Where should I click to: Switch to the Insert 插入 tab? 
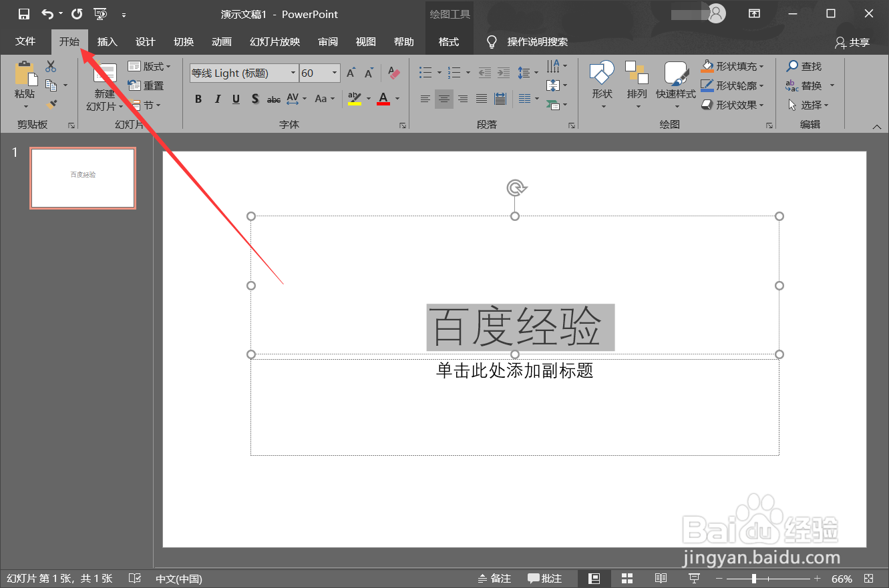pyautogui.click(x=107, y=41)
